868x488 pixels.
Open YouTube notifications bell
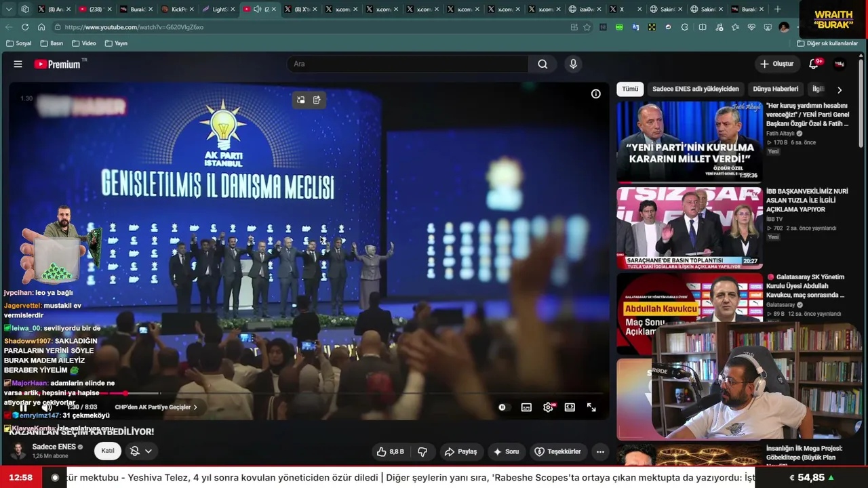pos(814,64)
